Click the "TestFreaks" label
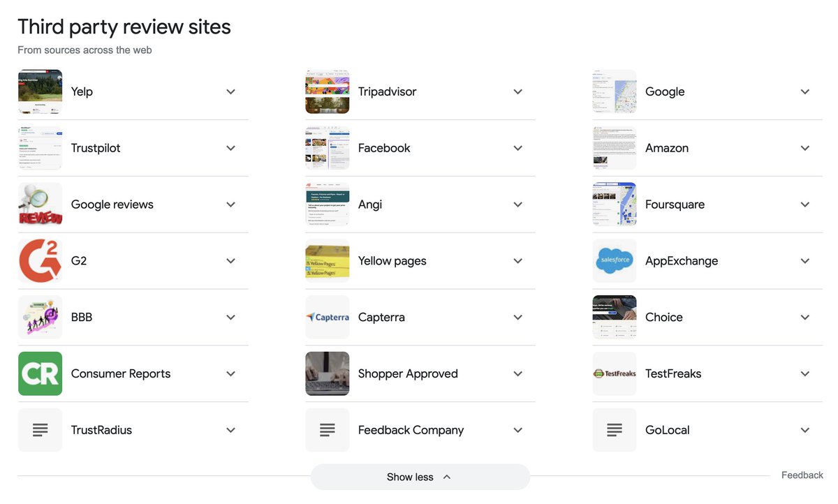 coord(673,373)
